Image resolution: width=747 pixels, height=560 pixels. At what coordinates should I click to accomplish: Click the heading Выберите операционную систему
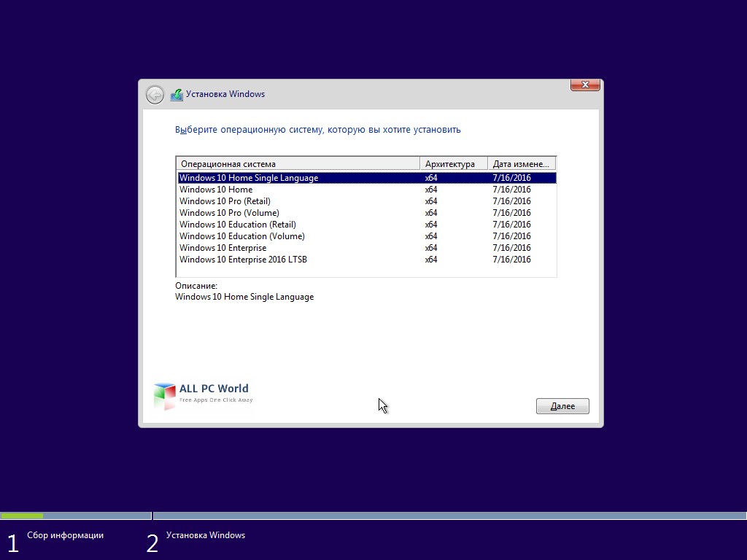pos(318,130)
